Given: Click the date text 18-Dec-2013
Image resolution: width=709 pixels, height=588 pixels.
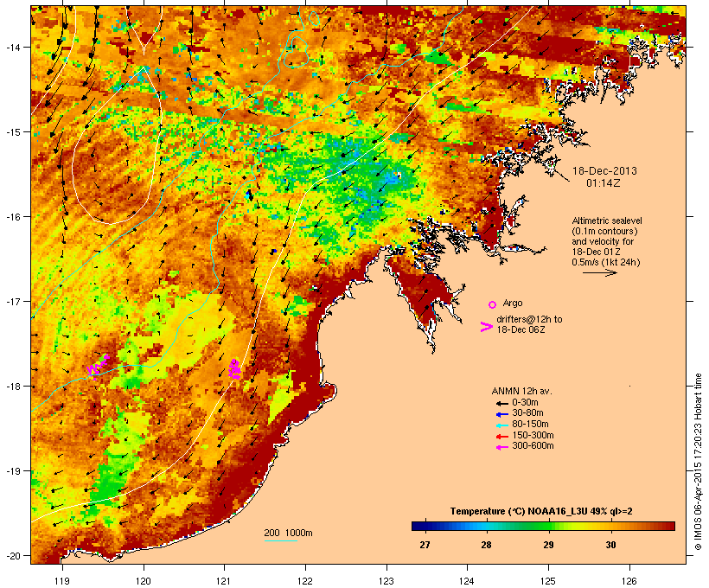Looking at the screenshot, I should [x=604, y=171].
